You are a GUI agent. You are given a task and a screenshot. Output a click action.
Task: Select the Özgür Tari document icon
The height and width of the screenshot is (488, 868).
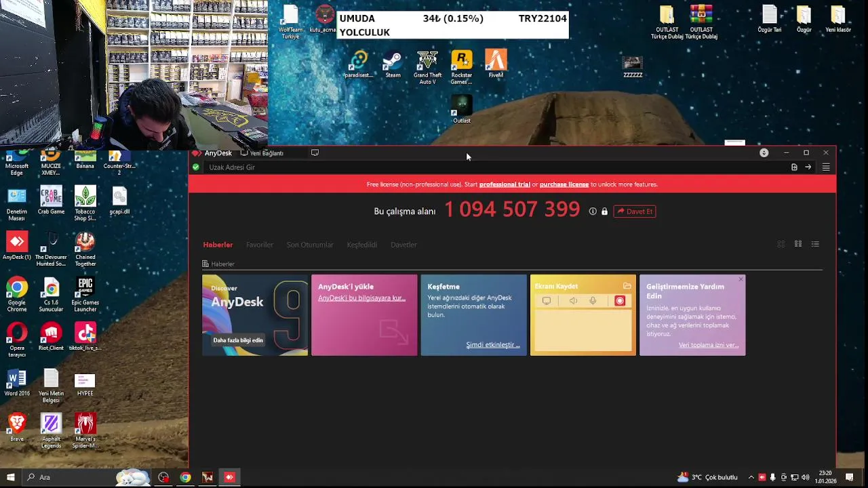point(769,18)
